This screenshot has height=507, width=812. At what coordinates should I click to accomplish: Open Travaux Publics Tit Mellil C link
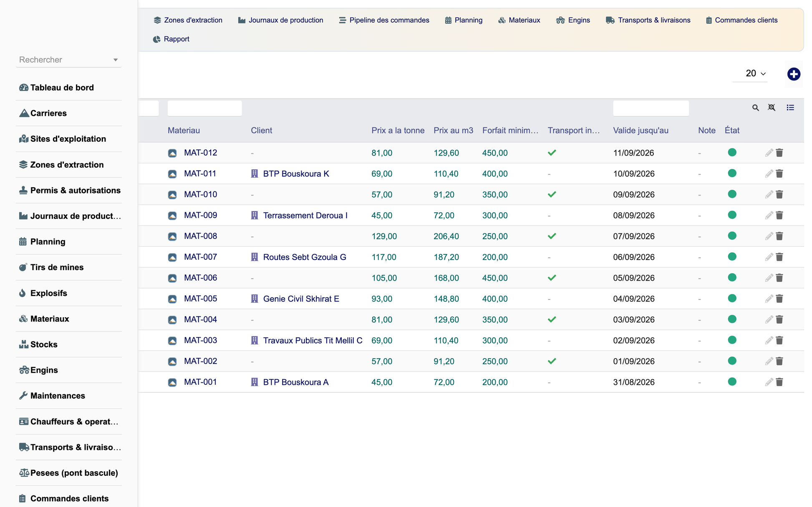click(x=313, y=341)
